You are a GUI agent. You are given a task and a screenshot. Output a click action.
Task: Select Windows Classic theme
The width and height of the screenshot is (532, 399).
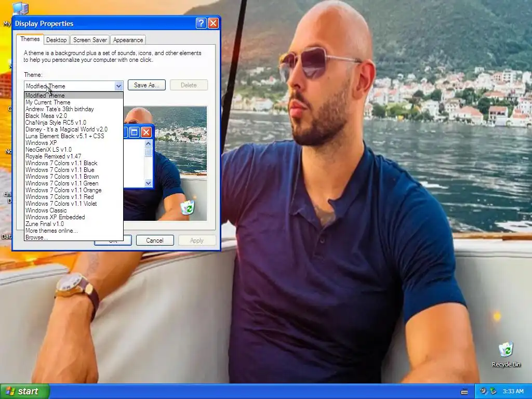74,210
